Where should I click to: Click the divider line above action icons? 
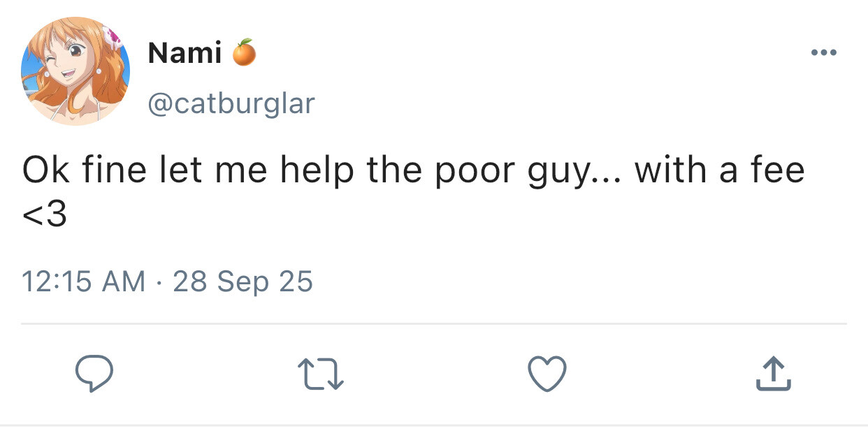pos(433,324)
